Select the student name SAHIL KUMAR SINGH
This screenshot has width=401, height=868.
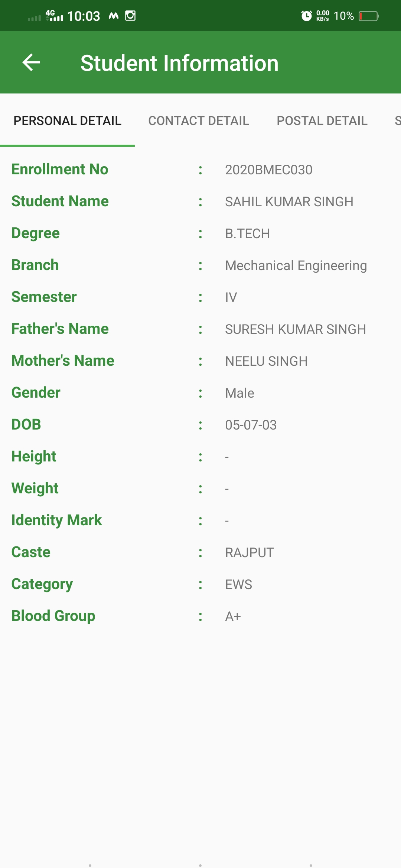289,202
